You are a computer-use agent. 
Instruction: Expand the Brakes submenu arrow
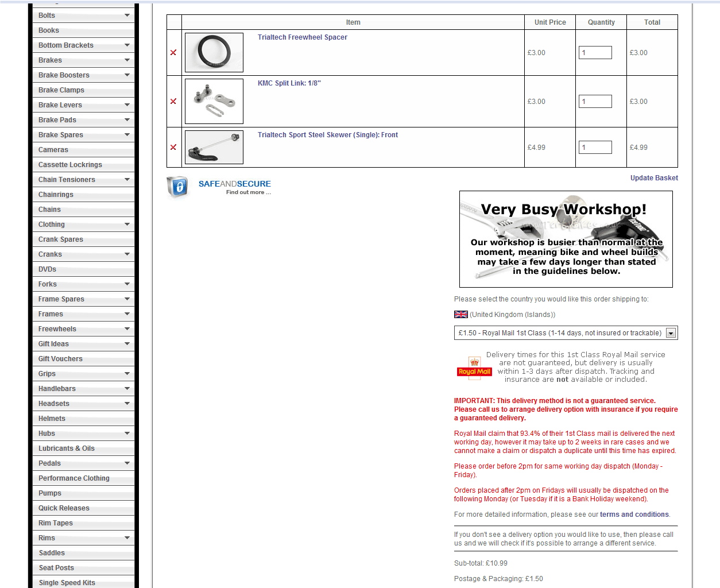[x=127, y=60]
